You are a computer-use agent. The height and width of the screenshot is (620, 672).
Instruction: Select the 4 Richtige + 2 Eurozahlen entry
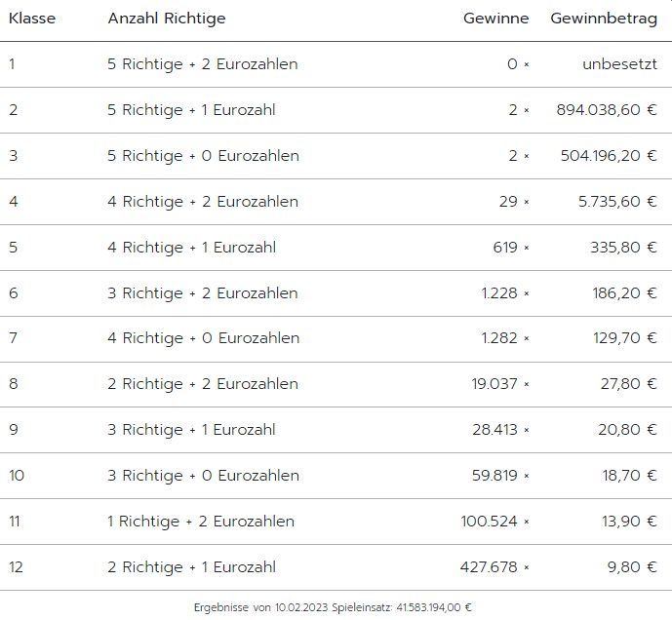pyautogui.click(x=203, y=202)
